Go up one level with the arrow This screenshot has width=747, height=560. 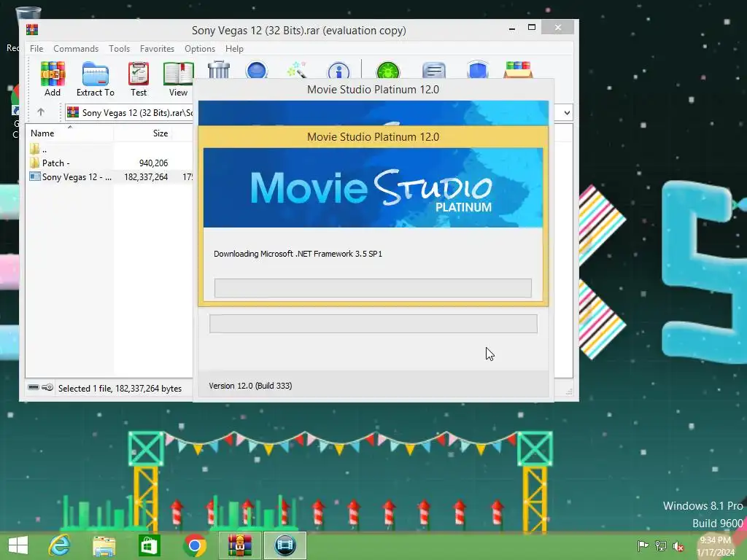pos(41,112)
